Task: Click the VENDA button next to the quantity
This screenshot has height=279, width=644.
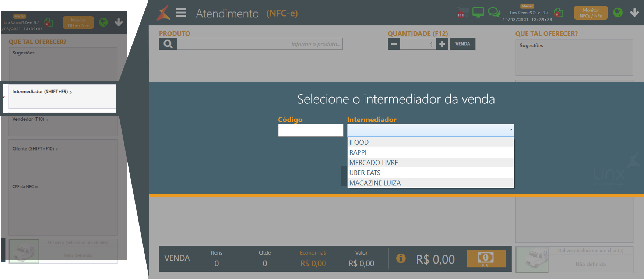Action: tap(462, 44)
